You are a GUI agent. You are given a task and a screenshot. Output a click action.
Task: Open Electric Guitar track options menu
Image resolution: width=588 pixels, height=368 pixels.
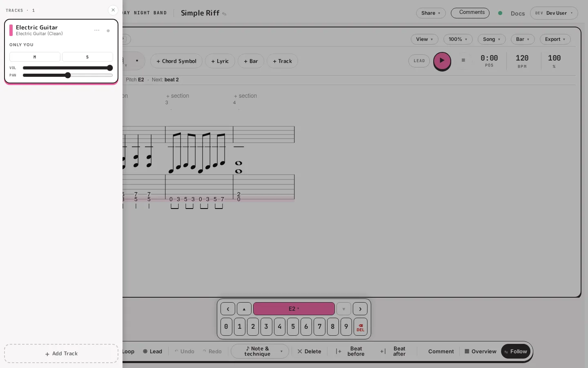click(97, 30)
